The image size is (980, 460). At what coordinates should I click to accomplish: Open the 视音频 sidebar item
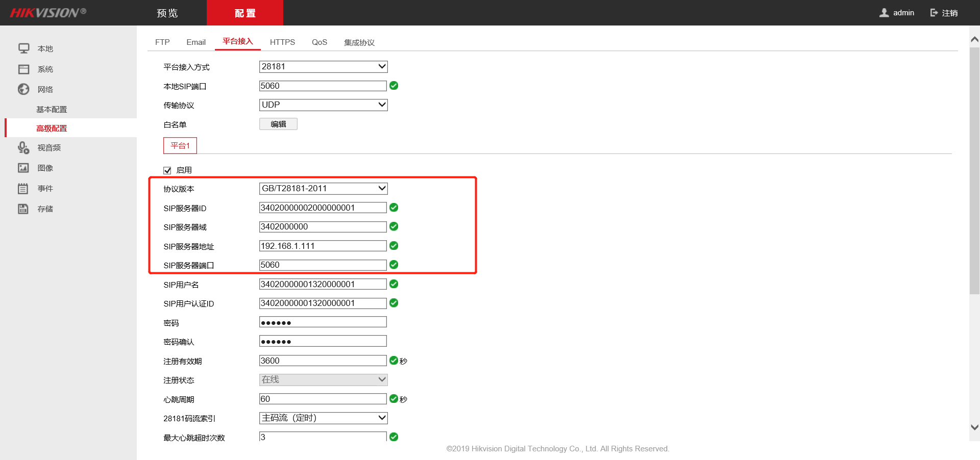49,147
